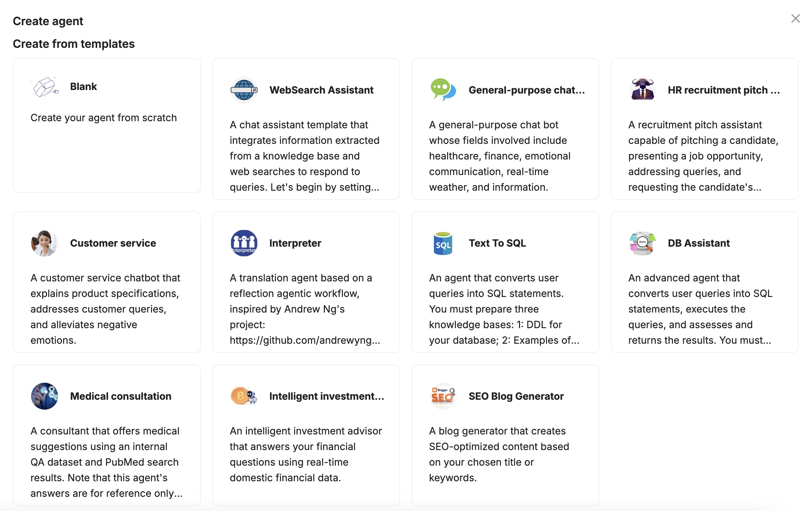Choose the WebSearch Assistant template title
Screen dimensions: 812x511
(x=321, y=90)
